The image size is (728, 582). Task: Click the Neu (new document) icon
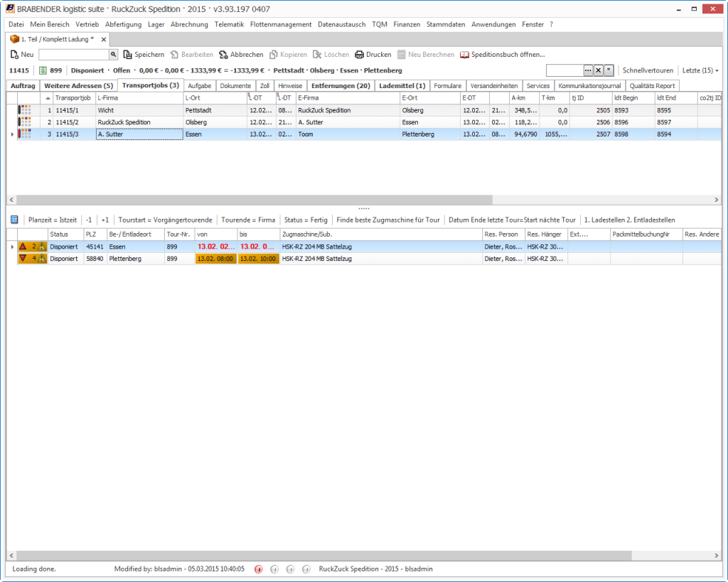tap(14, 55)
